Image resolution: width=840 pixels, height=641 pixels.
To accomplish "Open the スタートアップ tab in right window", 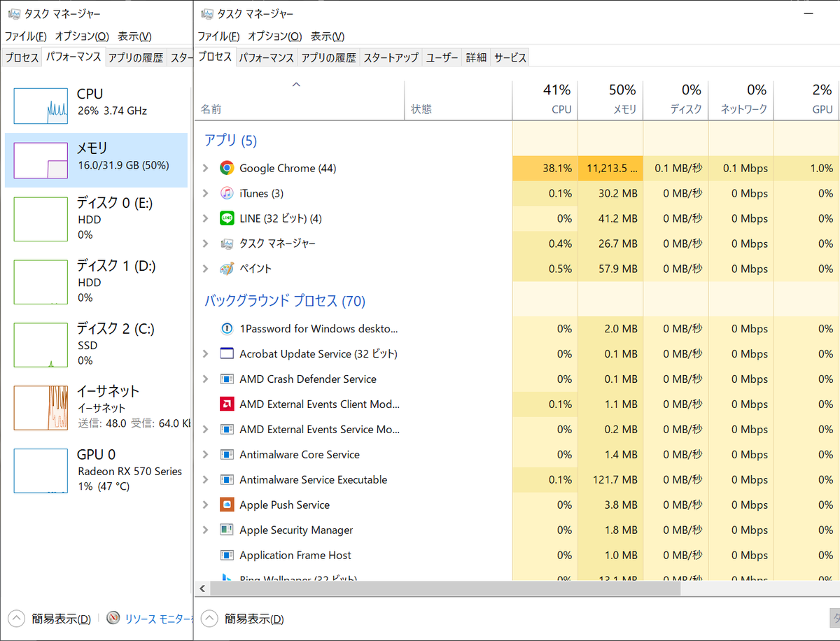I will pyautogui.click(x=391, y=58).
